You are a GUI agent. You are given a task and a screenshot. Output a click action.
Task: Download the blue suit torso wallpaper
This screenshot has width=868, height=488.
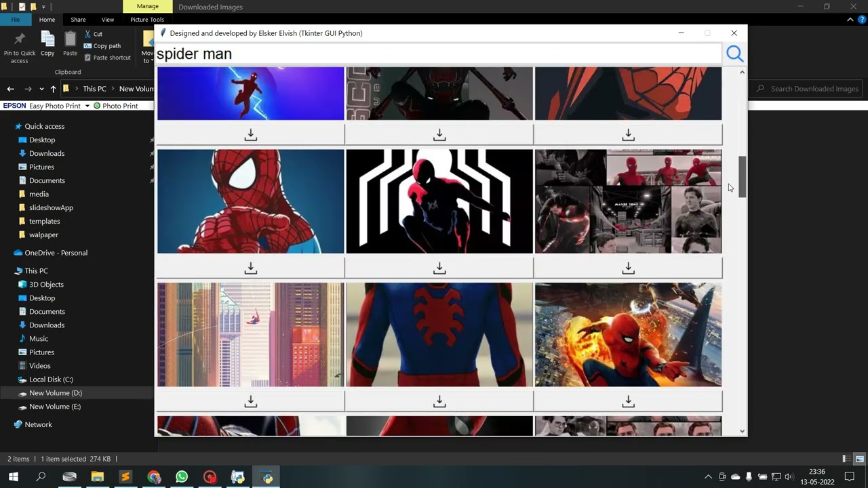[x=439, y=401]
